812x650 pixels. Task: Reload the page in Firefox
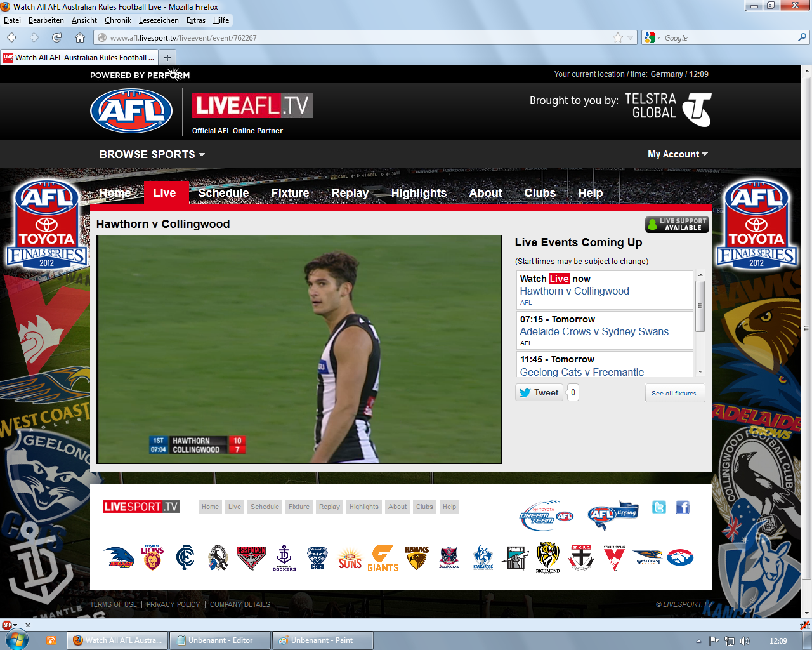pyautogui.click(x=56, y=38)
